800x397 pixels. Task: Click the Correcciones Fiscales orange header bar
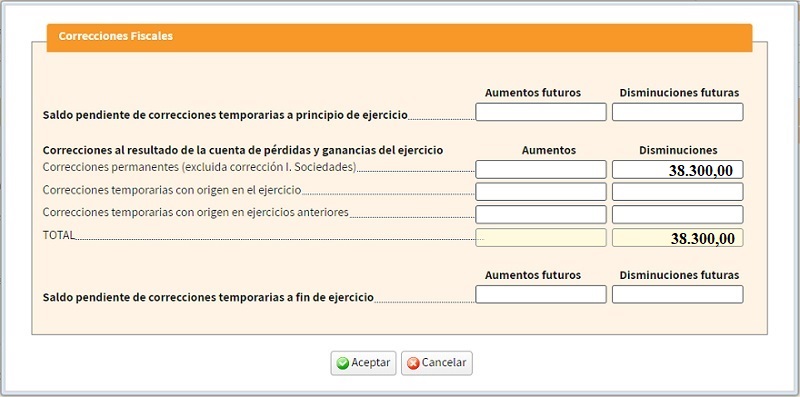pos(399,38)
